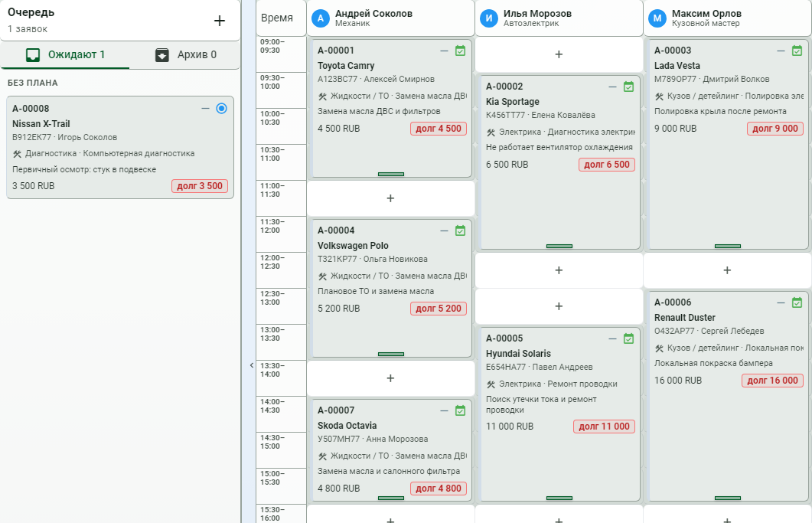Click the долг 11 000 badge
Screen dimensions: 812x523
click(x=605, y=427)
